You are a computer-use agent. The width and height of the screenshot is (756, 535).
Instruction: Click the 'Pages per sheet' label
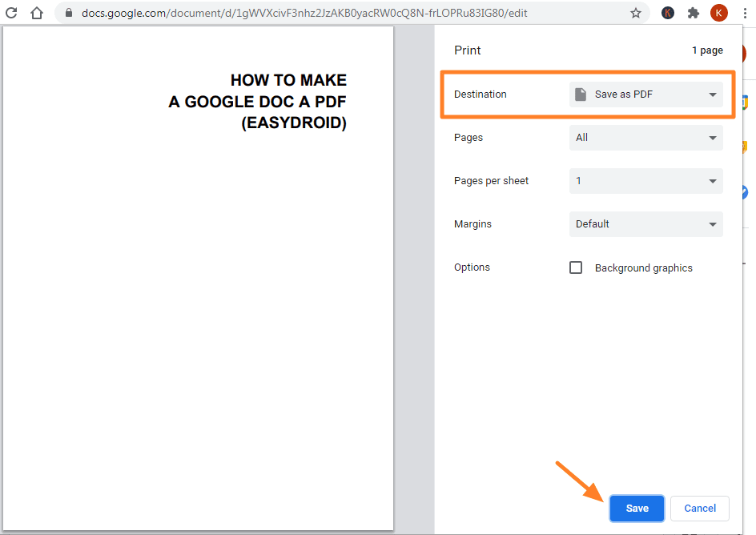point(491,181)
